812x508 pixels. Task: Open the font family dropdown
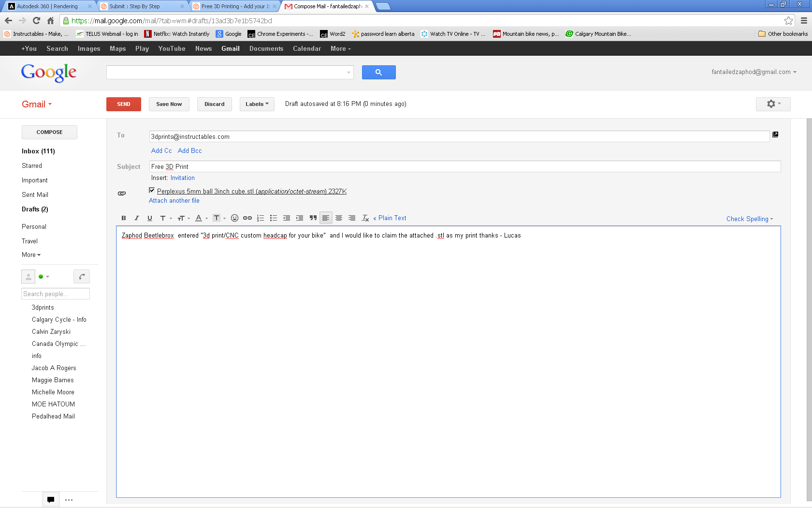pos(166,218)
